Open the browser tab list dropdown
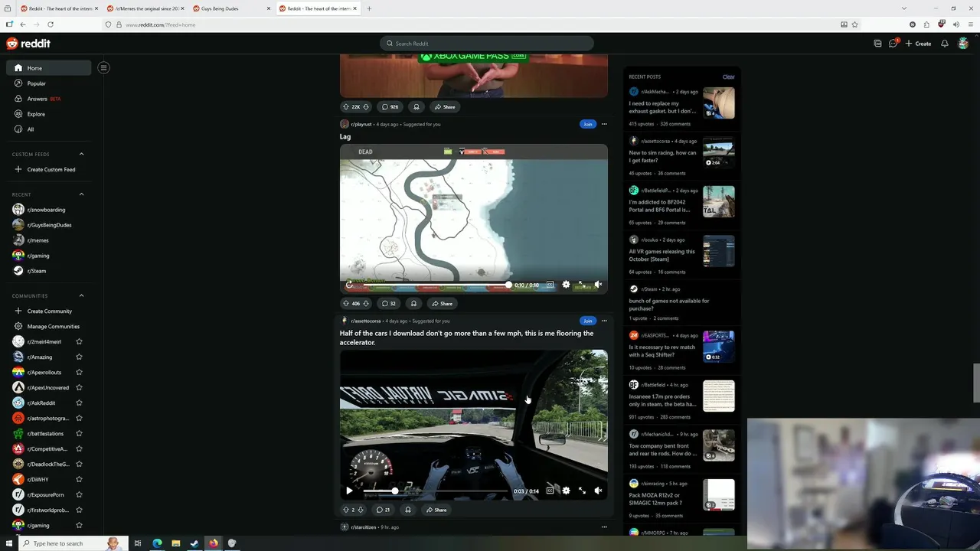980x551 pixels. click(x=903, y=8)
